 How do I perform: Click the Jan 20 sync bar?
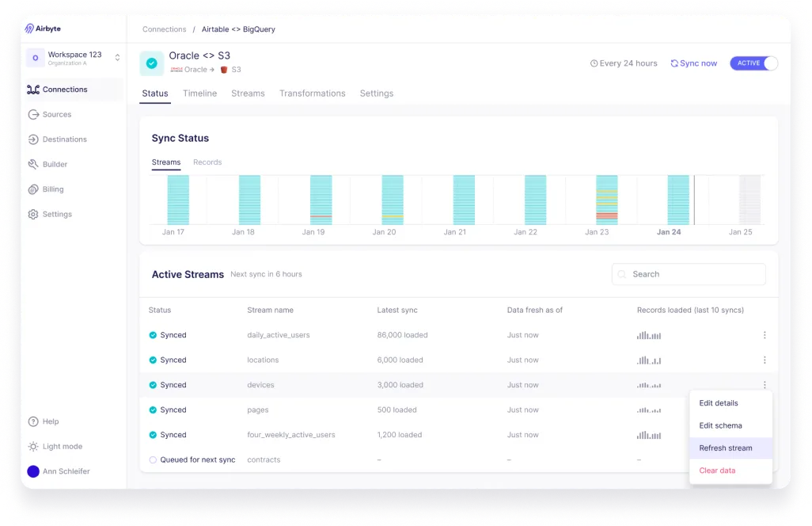pos(393,200)
